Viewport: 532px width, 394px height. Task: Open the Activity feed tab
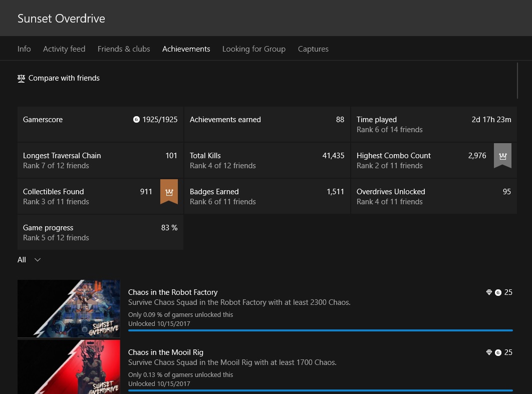coord(64,49)
